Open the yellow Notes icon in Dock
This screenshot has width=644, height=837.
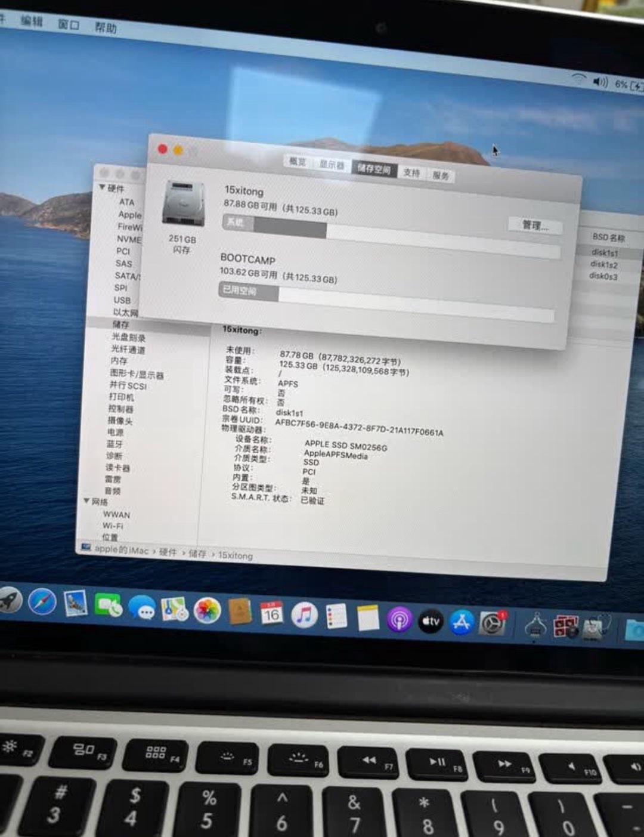tap(368, 617)
